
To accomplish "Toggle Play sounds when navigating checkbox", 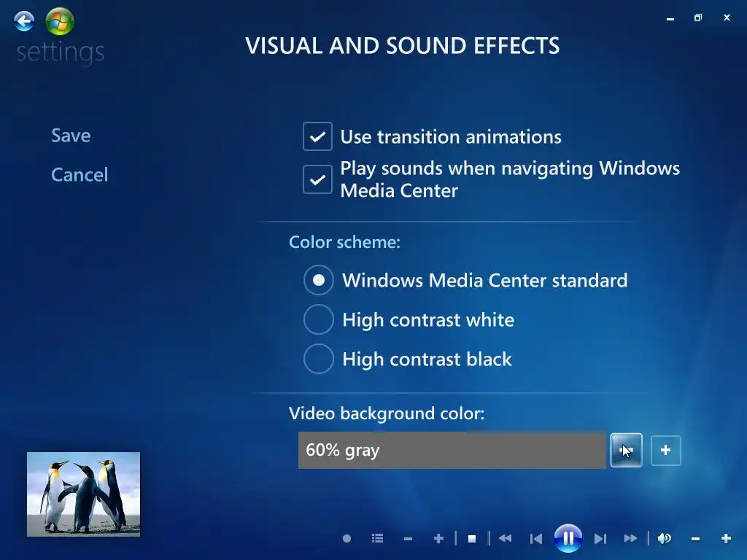I will pos(317,179).
